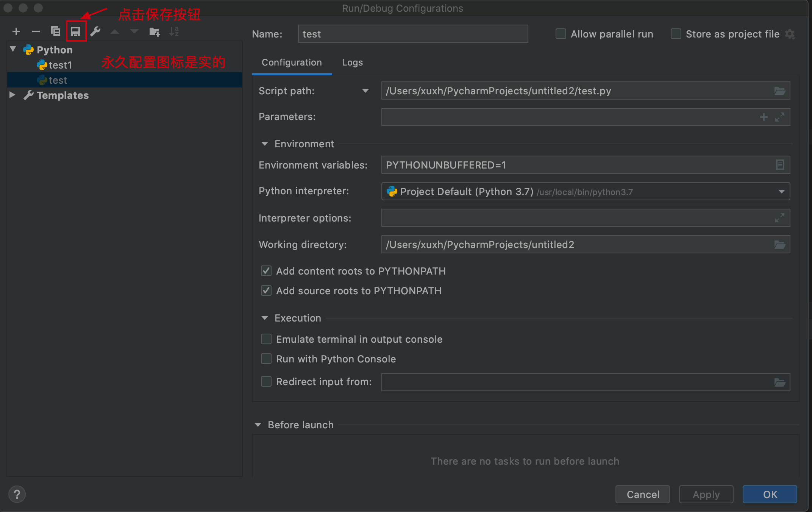Open edit templates wrench icon
Image resolution: width=812 pixels, height=512 pixels.
coord(95,31)
